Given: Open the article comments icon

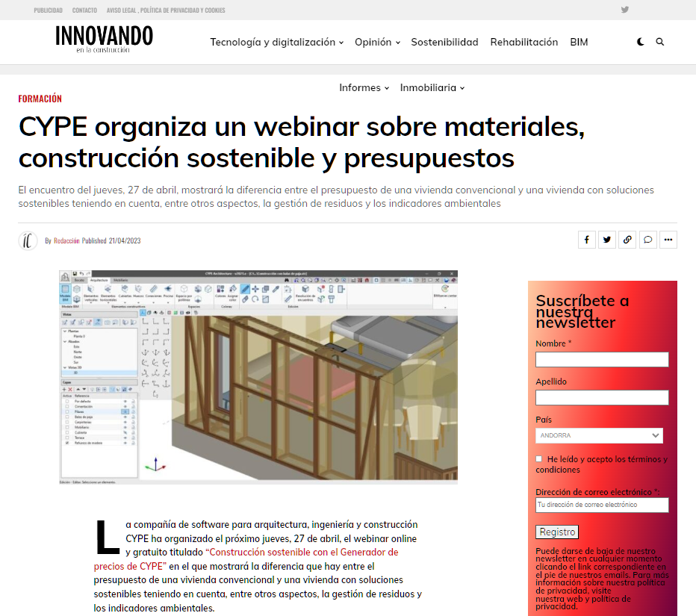Looking at the screenshot, I should click(647, 239).
